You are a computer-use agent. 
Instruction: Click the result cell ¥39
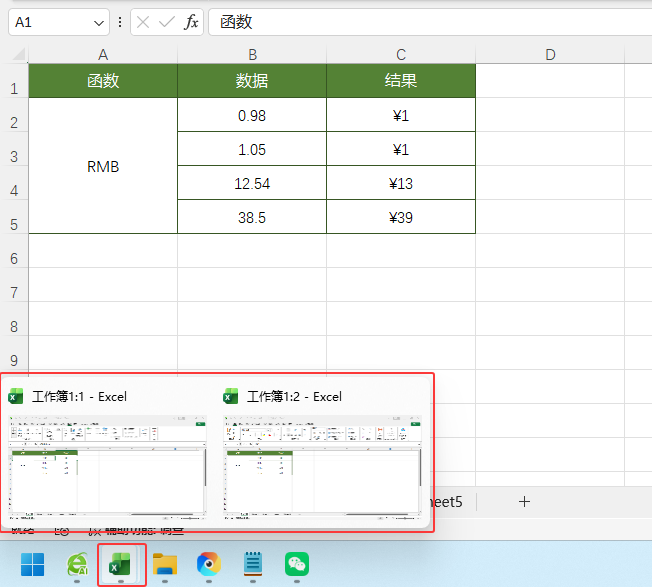(401, 217)
